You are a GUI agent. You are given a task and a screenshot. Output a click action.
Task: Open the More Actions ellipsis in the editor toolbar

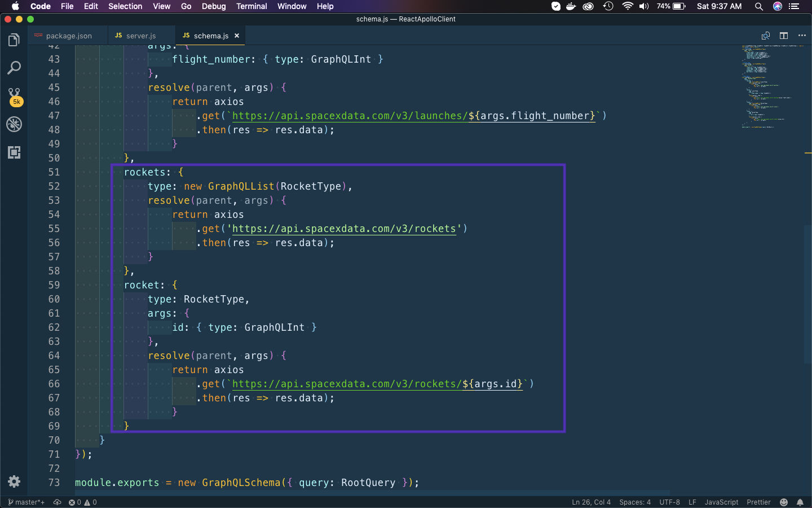(x=802, y=36)
